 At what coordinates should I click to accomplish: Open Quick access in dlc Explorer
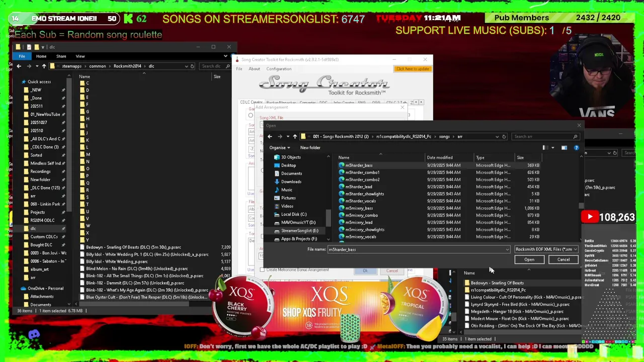pyautogui.click(x=39, y=81)
